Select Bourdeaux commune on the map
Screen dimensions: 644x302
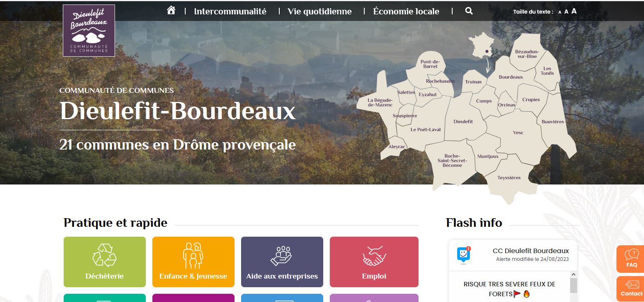pyautogui.click(x=511, y=77)
